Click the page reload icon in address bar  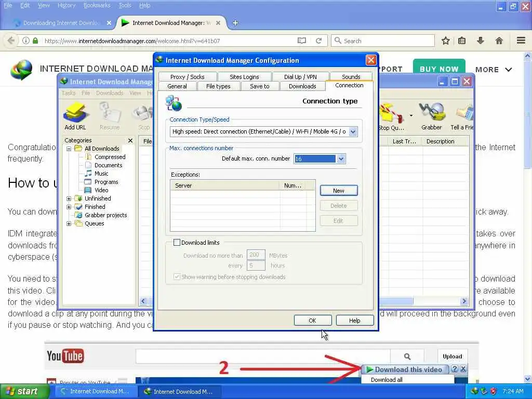(x=318, y=41)
